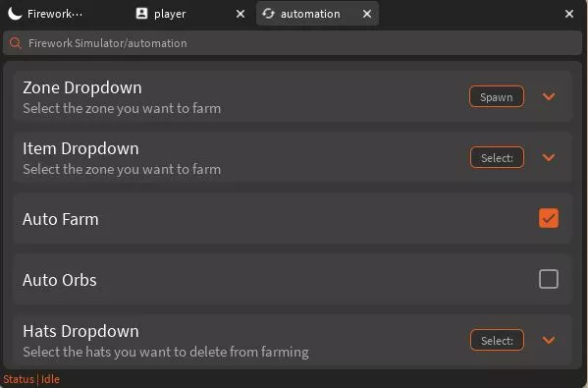Click the automation sync arrows icon
Screen dimensions: 588x388
click(269, 14)
